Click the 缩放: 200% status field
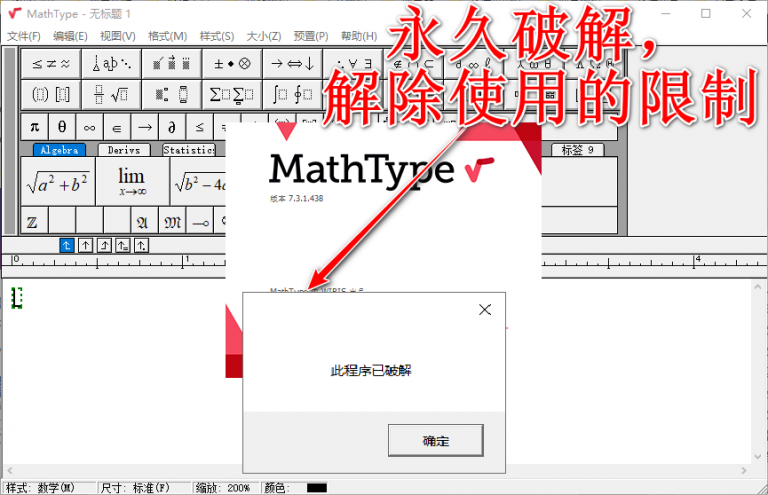This screenshot has height=495, width=768. [x=226, y=488]
